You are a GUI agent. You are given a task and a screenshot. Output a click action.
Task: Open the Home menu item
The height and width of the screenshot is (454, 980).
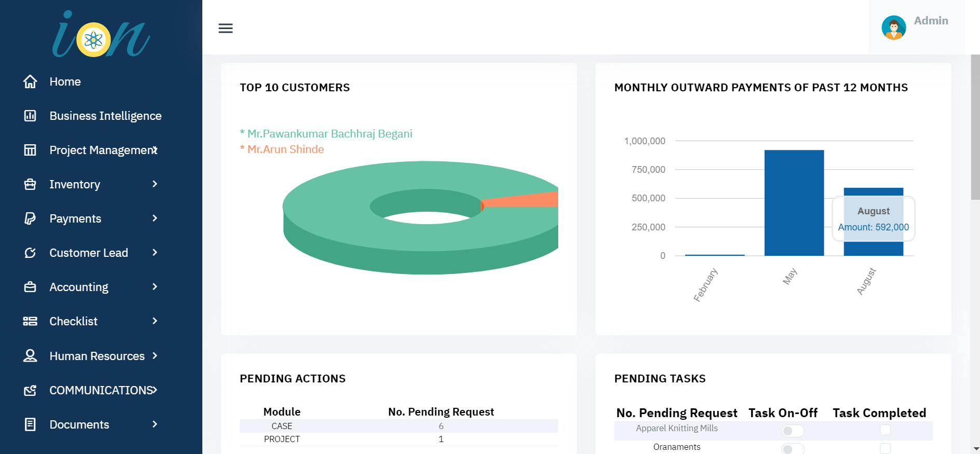tap(65, 81)
